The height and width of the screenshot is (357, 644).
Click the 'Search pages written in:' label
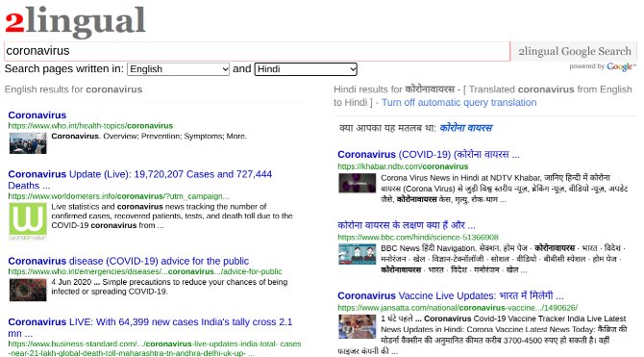[x=64, y=68]
